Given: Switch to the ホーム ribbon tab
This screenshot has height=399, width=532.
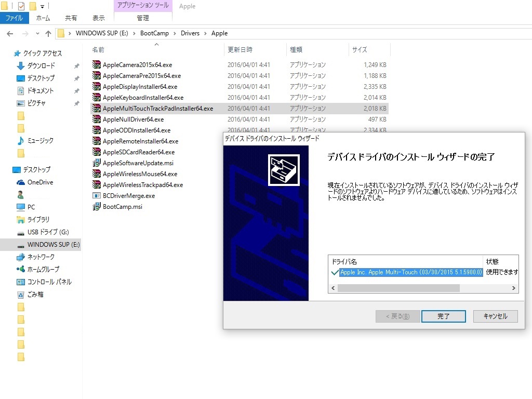Looking at the screenshot, I should (x=43, y=18).
